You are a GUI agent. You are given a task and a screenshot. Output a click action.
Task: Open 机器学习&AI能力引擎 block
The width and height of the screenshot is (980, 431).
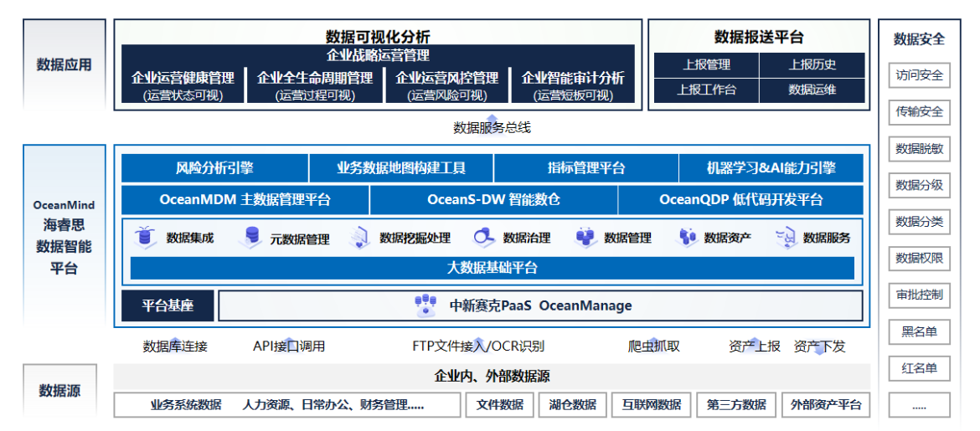(771, 168)
